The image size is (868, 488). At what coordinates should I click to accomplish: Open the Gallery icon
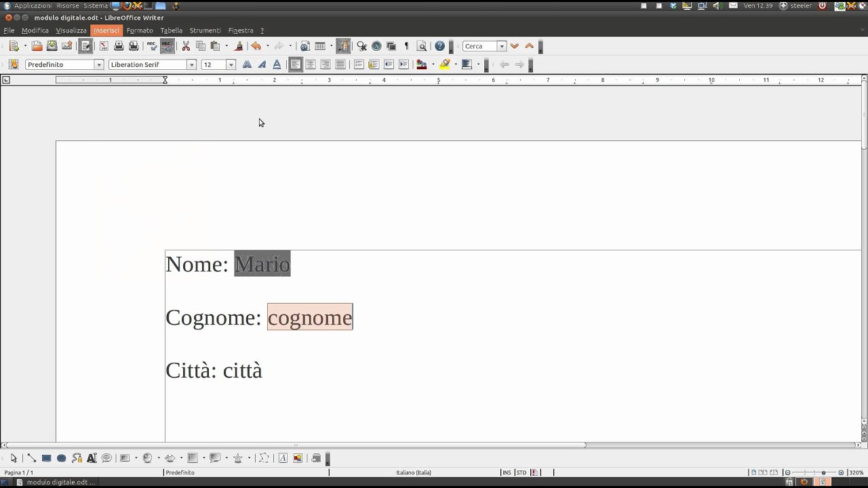391,46
